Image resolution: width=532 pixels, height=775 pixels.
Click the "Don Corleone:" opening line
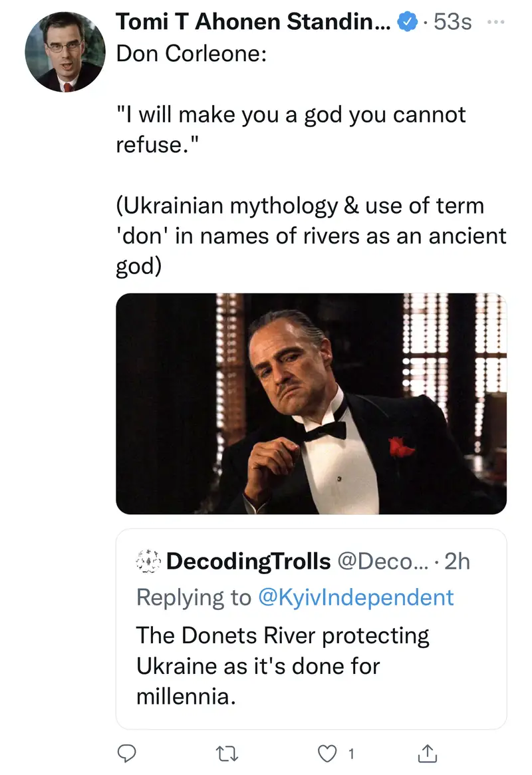click(192, 54)
